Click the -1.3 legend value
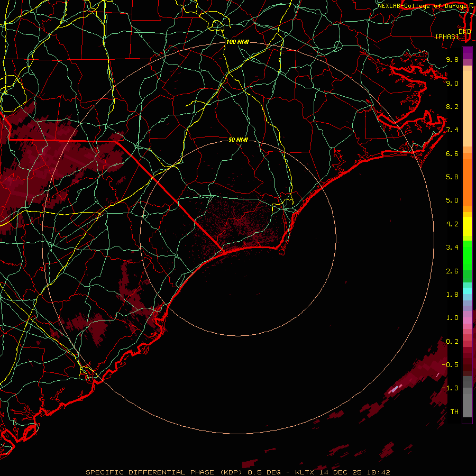 pos(450,388)
